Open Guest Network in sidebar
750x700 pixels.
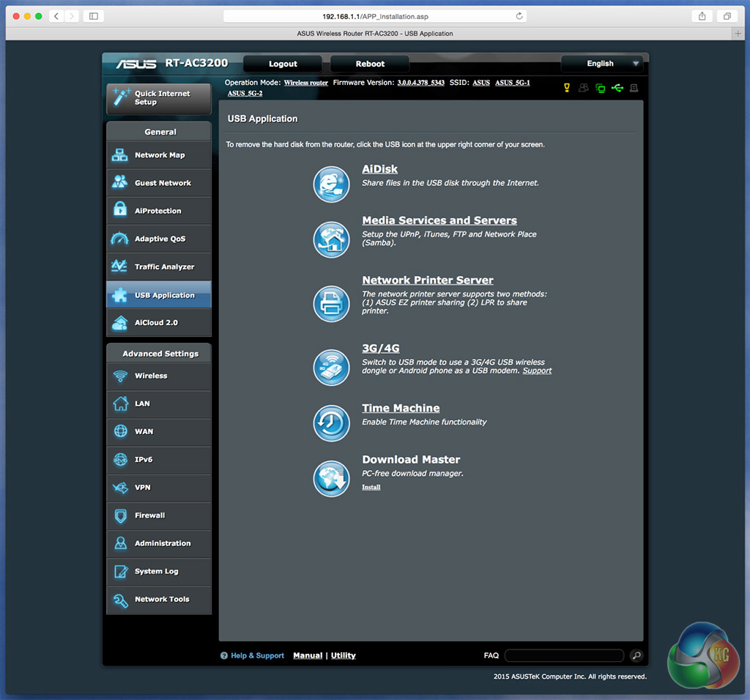click(x=159, y=182)
